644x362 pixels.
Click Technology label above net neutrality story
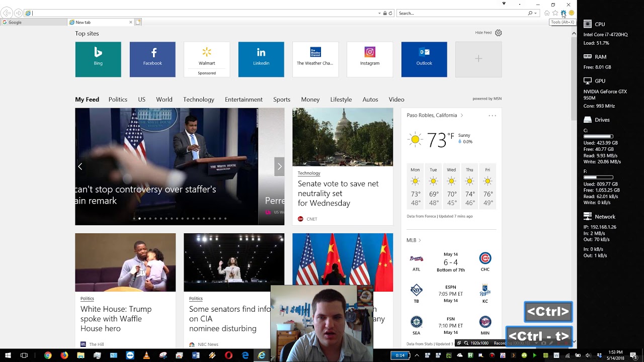pos(309,173)
